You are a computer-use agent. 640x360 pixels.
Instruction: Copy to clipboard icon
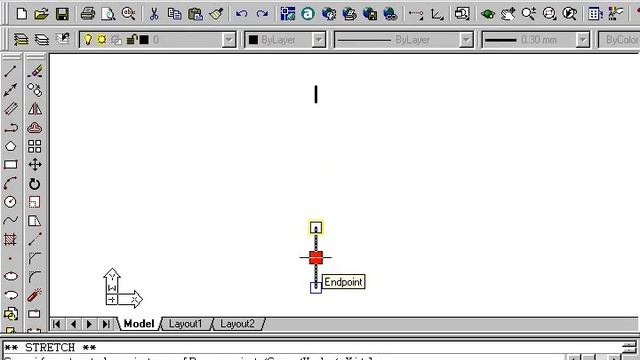pos(175,14)
